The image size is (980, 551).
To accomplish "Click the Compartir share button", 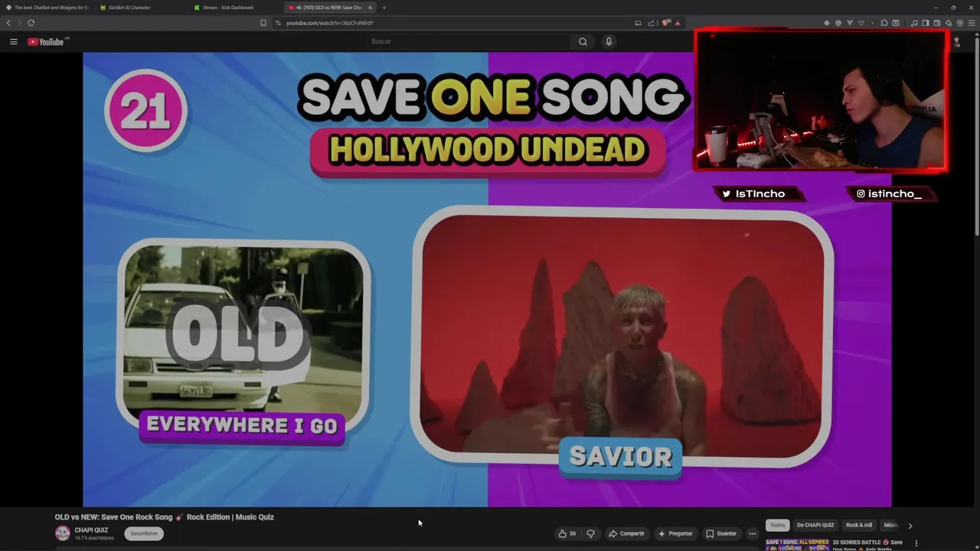I will click(x=626, y=533).
